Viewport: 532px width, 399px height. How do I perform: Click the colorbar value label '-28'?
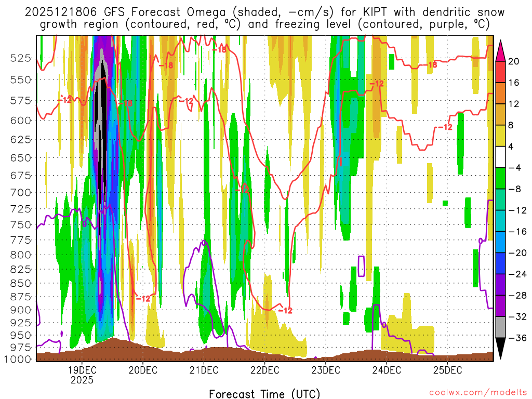point(517,296)
